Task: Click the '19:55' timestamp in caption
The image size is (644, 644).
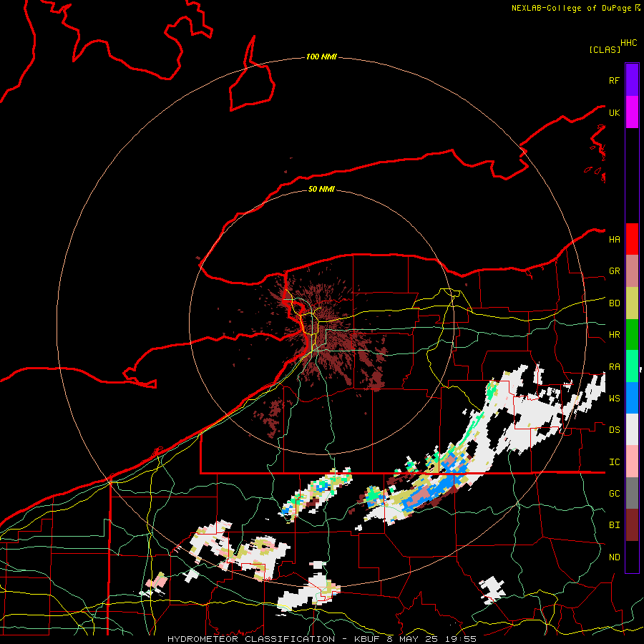Action: pyautogui.click(x=462, y=639)
